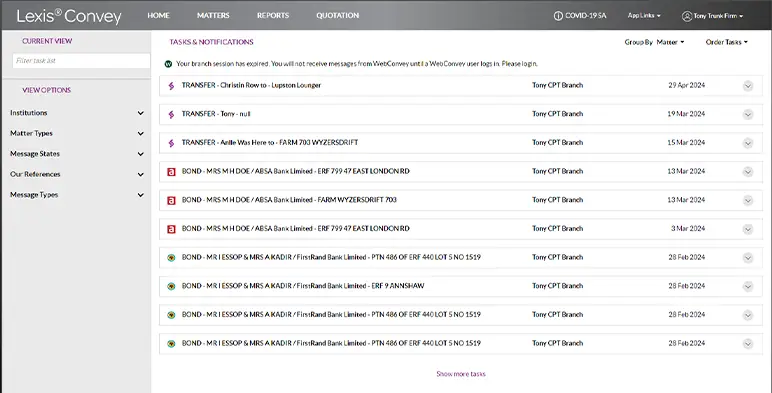Expand the 29 Apr 2024 transfer task row
772x393 pixels.
click(x=748, y=86)
